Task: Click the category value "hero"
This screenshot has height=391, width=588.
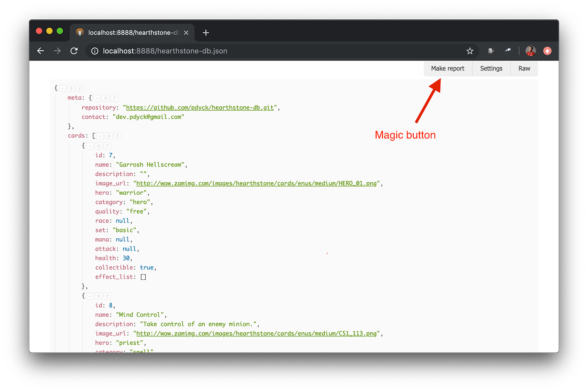Action: [140, 202]
